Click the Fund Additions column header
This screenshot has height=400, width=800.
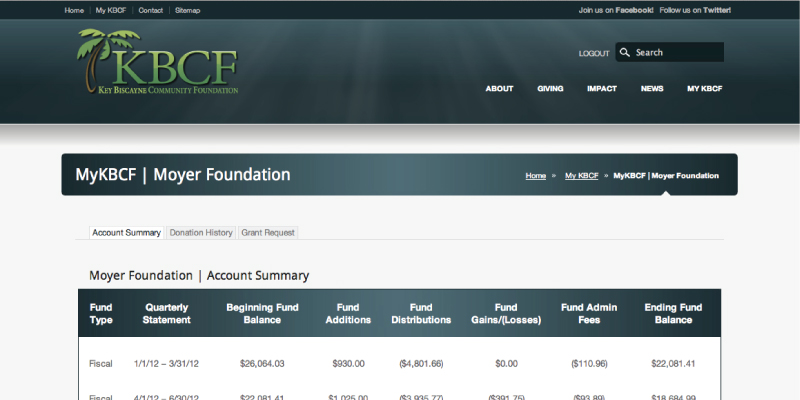point(348,314)
